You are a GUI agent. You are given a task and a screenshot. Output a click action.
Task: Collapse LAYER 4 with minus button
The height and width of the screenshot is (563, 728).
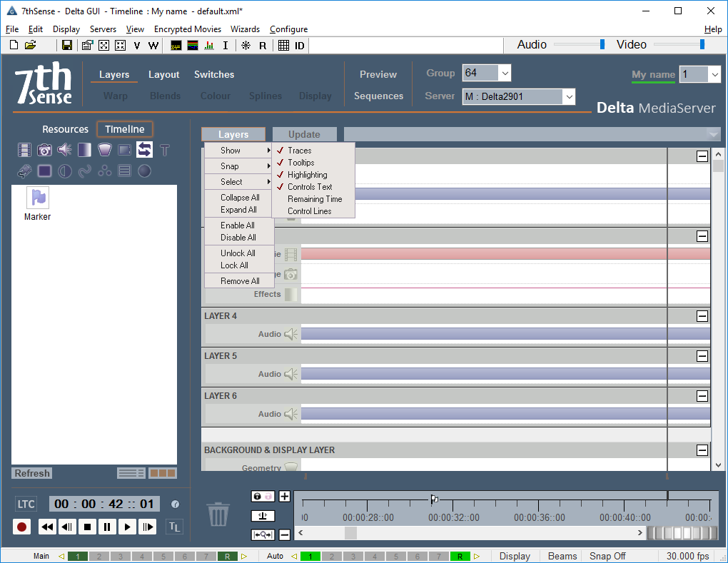coord(702,316)
